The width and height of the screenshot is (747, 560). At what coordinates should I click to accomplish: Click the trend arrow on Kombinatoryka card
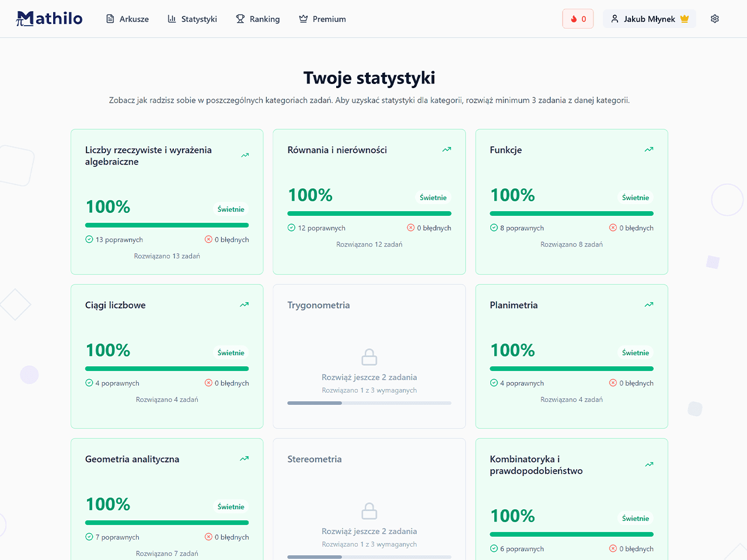[649, 464]
